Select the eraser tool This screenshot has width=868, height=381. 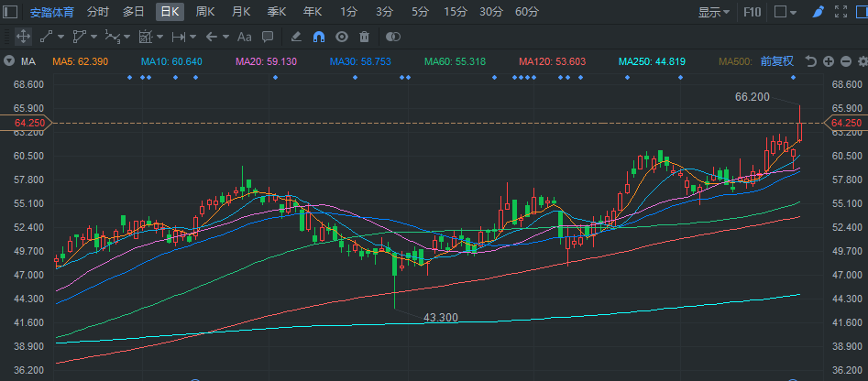pos(296,37)
